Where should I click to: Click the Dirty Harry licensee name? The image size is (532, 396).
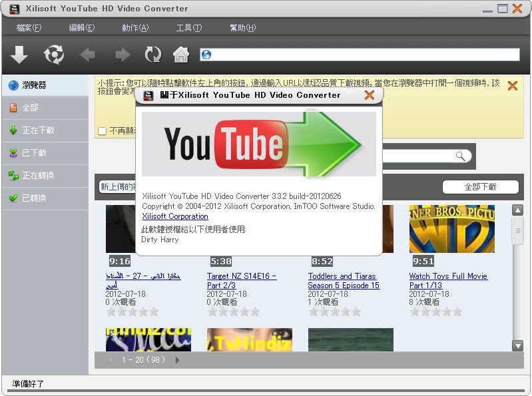pos(160,240)
